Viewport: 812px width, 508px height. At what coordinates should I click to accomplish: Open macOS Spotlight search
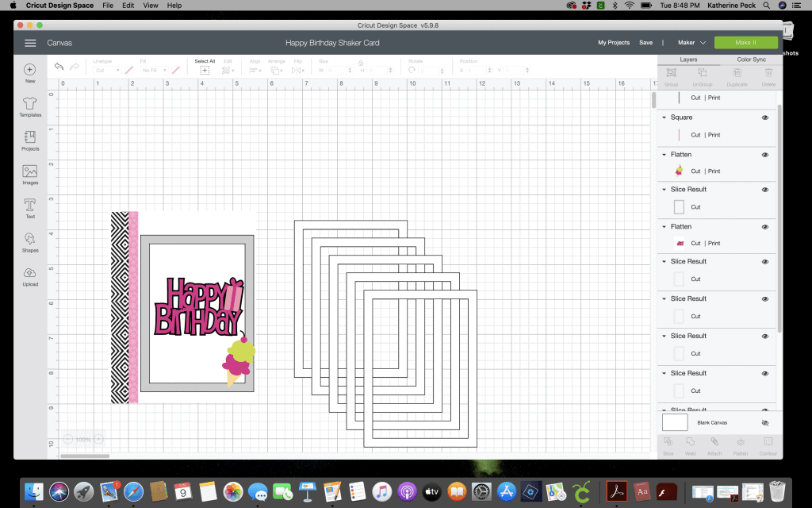coord(767,6)
